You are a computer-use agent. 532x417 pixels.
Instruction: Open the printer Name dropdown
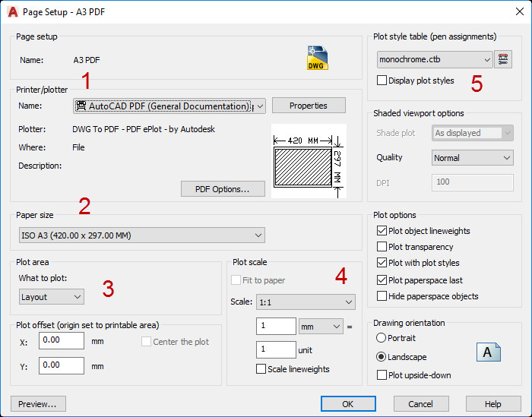coord(169,106)
